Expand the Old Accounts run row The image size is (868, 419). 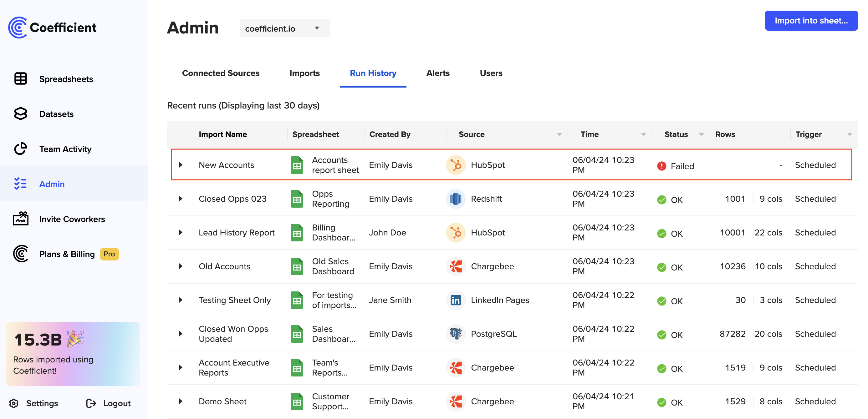[x=180, y=266]
